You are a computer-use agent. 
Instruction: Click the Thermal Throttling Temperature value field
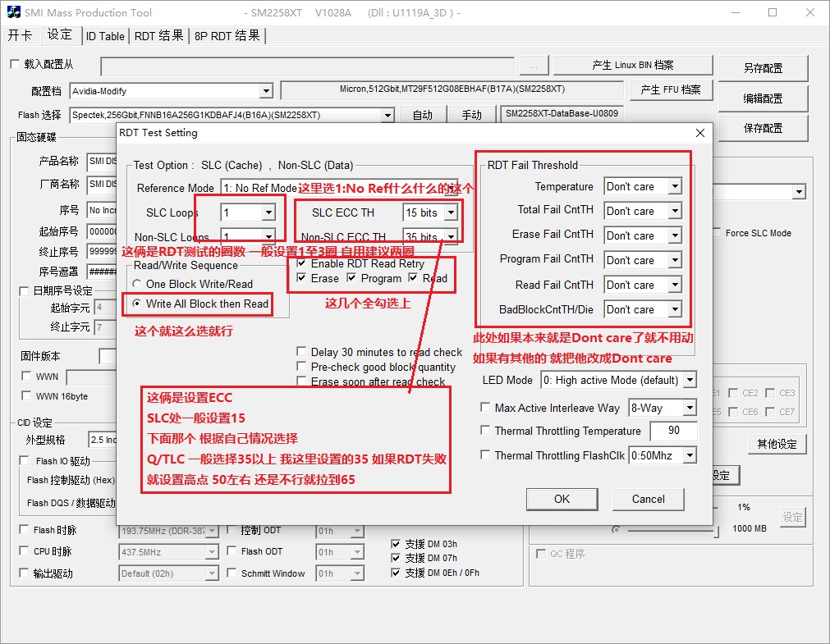click(x=672, y=432)
